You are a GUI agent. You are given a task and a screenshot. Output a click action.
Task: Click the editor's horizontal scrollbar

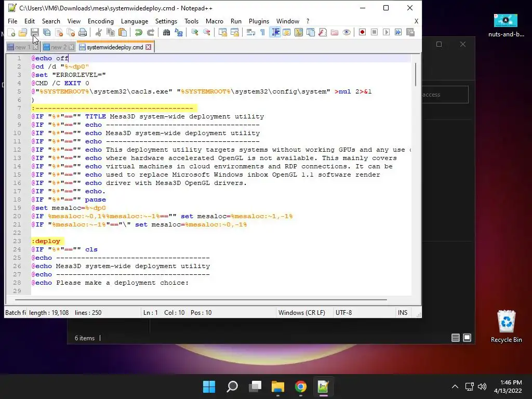pos(201,300)
